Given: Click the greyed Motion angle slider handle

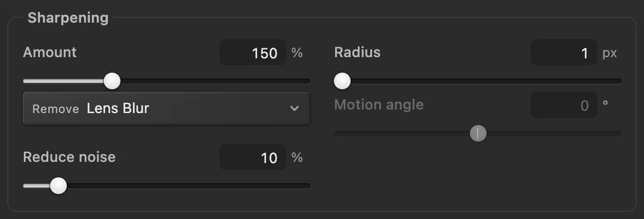Looking at the screenshot, I should 478,133.
